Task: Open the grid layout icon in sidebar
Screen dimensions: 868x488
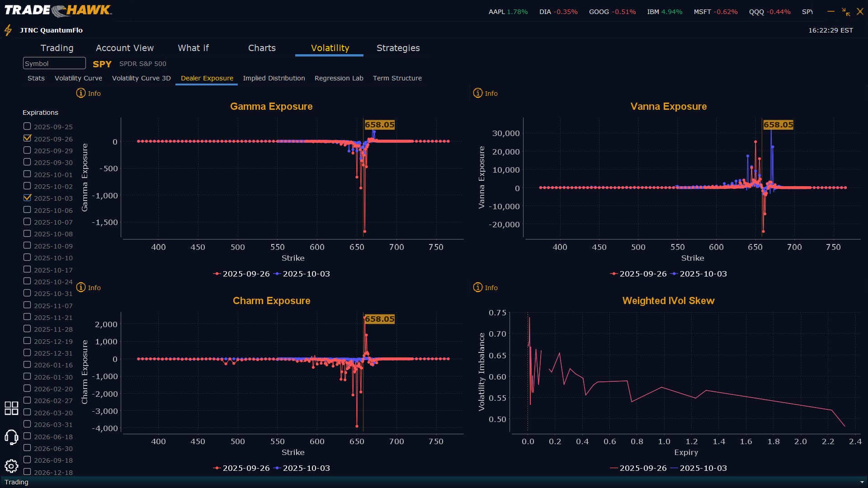Action: point(11,408)
